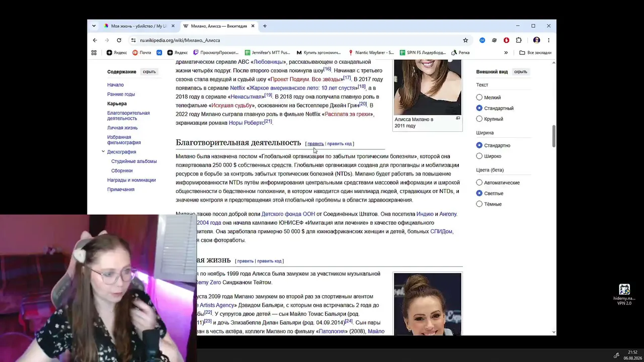
Task: Open the Почта bookmark
Action: 142,52
